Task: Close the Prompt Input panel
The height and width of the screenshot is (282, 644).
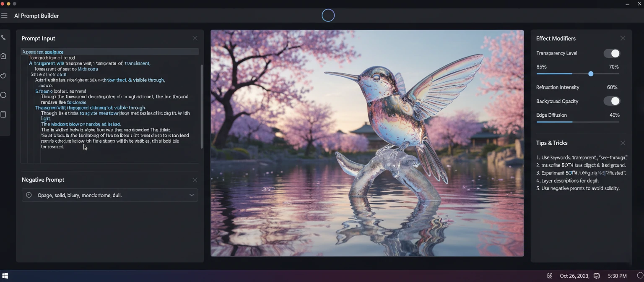Action: pos(195,38)
